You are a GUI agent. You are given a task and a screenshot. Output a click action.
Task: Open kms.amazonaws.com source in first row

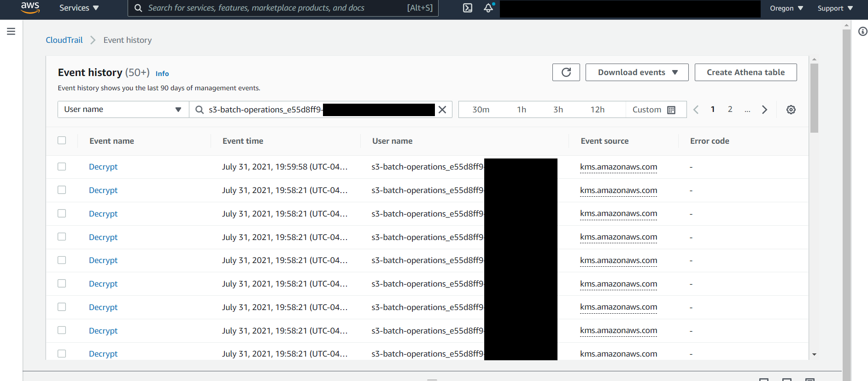(x=618, y=167)
